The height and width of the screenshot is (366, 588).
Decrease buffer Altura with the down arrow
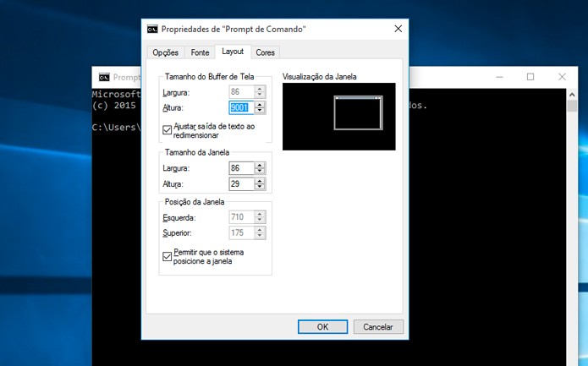pos(260,111)
